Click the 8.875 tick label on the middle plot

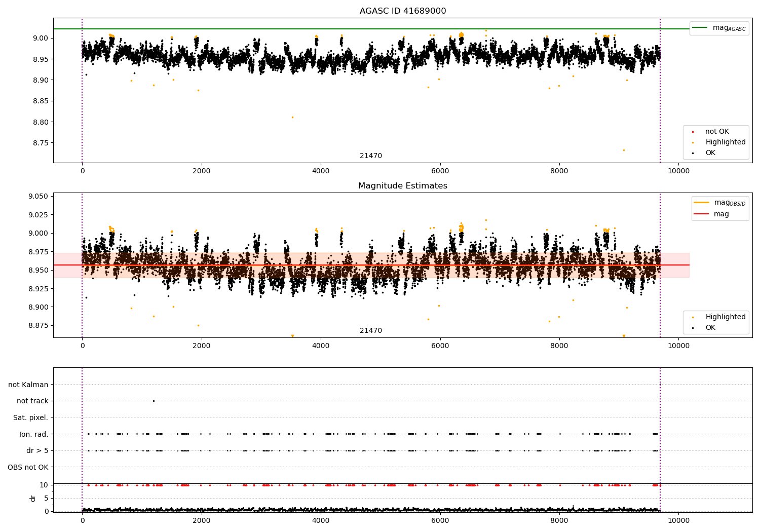tap(39, 326)
